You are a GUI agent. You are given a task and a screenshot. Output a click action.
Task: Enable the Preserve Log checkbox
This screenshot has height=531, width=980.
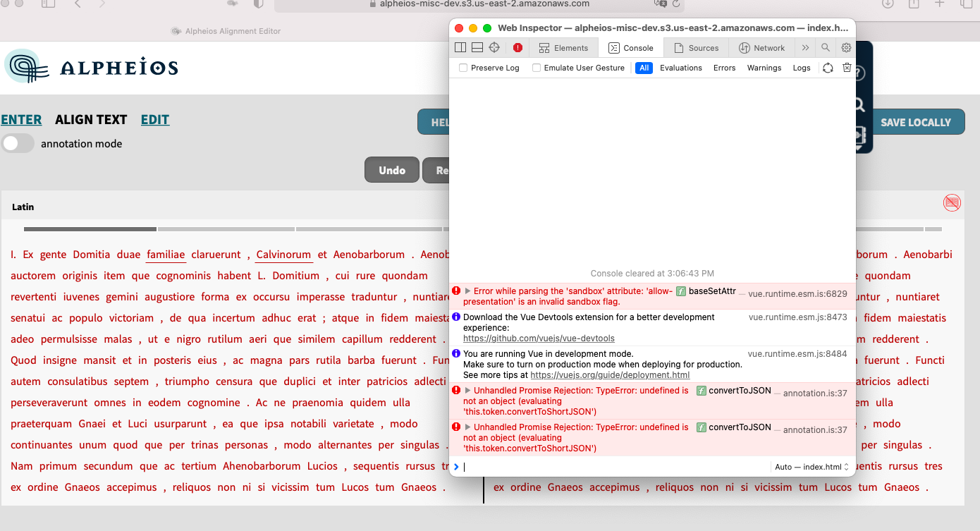click(463, 68)
